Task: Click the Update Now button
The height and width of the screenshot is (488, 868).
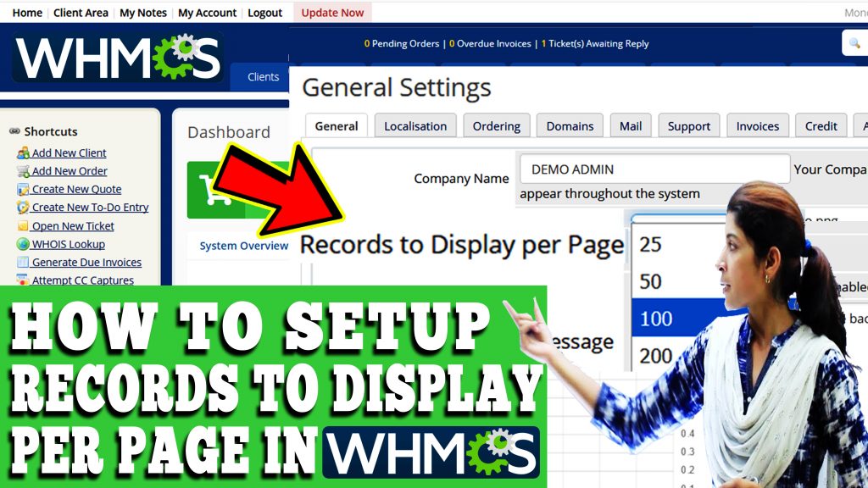Action: pos(331,12)
